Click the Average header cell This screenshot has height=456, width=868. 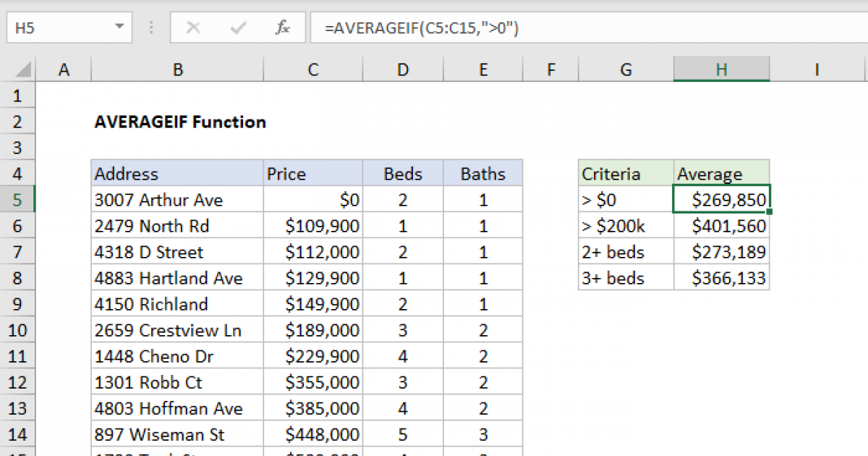coord(722,174)
